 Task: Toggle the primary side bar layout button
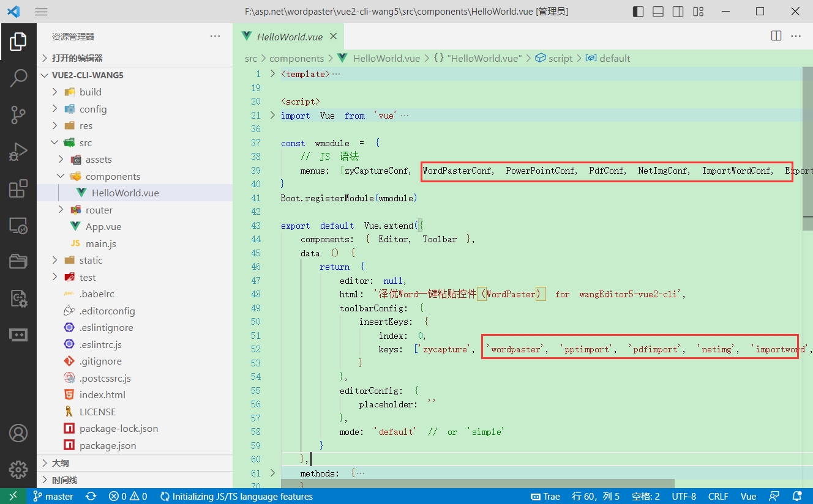click(638, 12)
